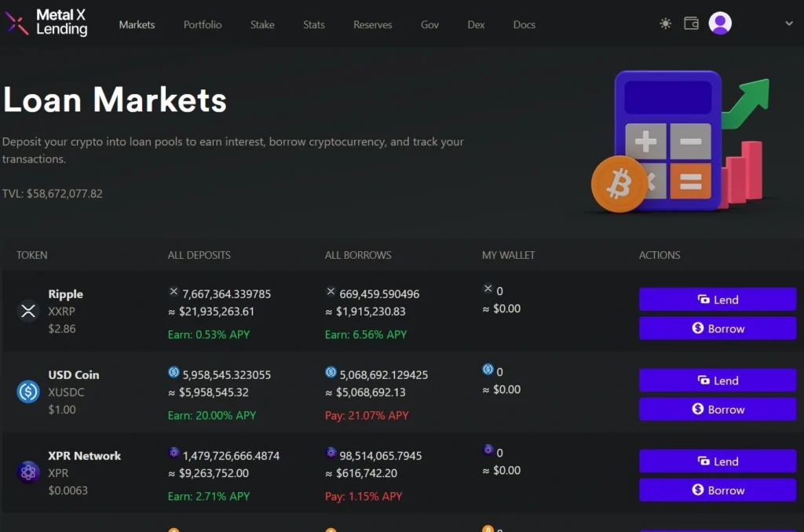This screenshot has height=532, width=804.
Task: Click the Ripple XXRP token icon
Action: point(28,311)
